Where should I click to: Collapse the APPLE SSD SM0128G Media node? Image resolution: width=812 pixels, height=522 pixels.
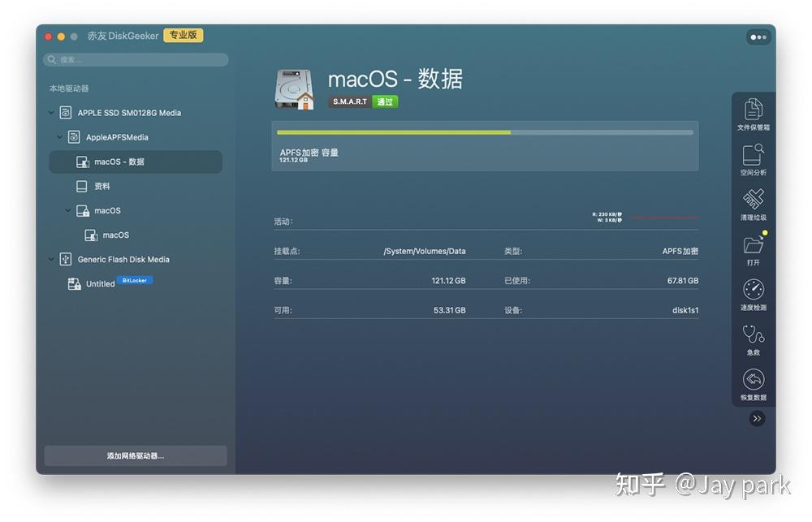51,113
